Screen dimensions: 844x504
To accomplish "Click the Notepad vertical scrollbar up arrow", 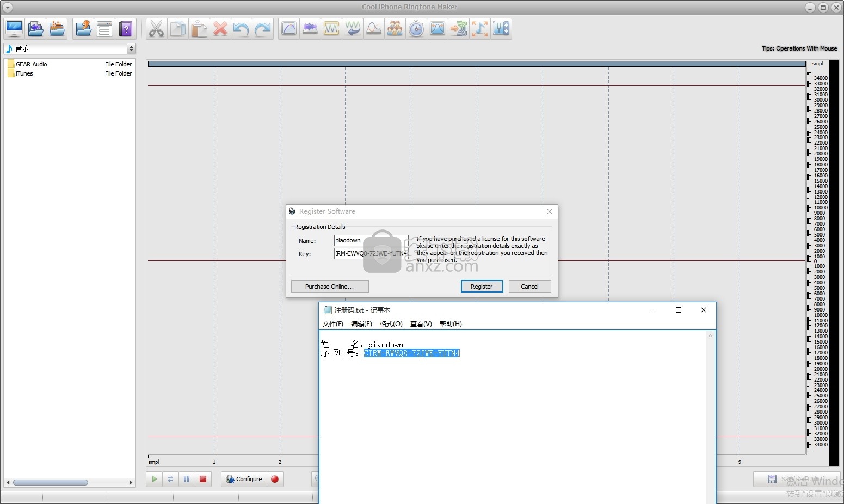I will [710, 335].
